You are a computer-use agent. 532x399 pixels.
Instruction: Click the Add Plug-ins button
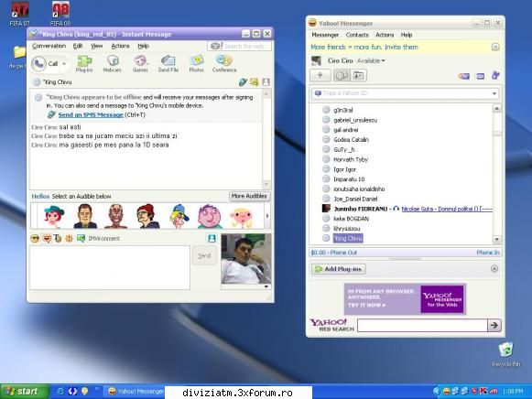click(339, 269)
